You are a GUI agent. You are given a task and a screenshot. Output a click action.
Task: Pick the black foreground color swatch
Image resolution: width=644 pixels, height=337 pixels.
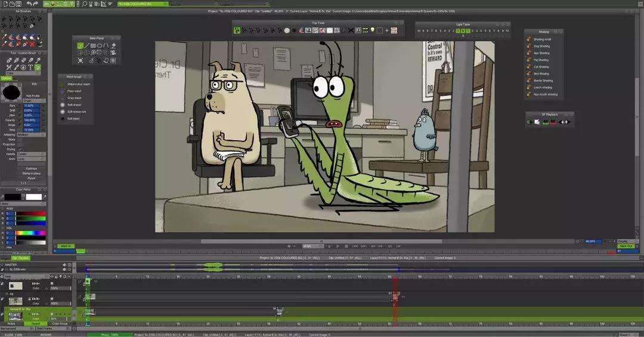(x=13, y=197)
